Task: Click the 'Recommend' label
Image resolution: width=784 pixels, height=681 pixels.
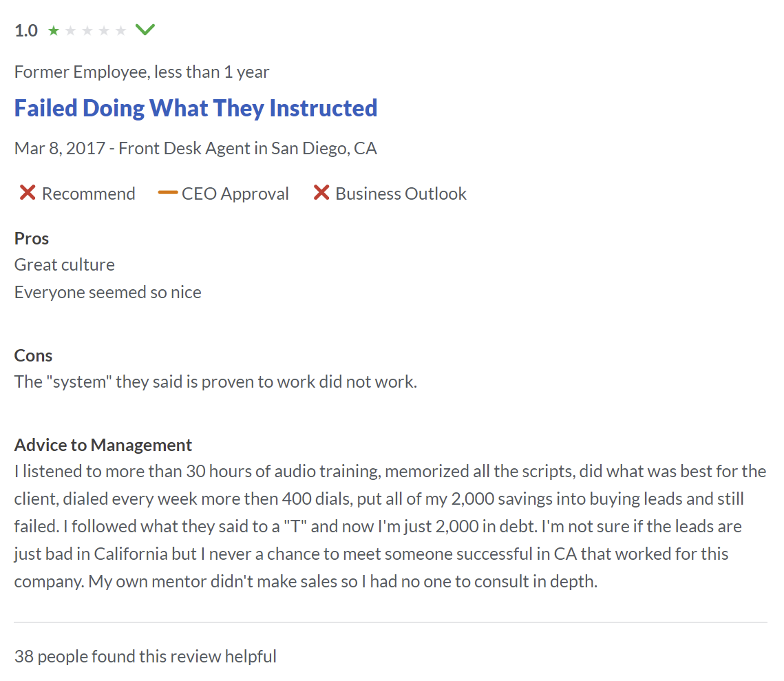Action: coord(89,193)
